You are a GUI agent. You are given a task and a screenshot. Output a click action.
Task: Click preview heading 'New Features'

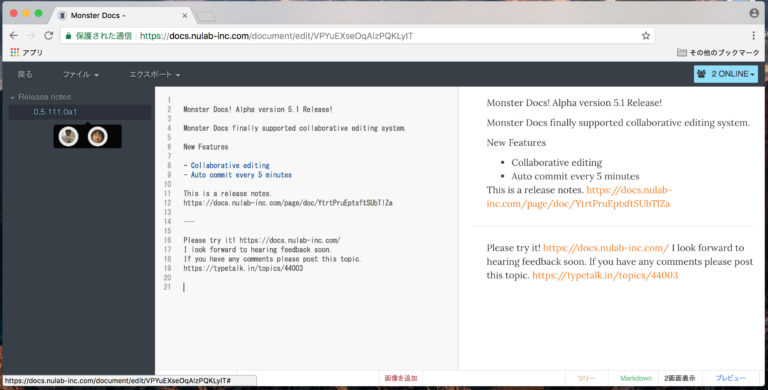[x=516, y=143]
